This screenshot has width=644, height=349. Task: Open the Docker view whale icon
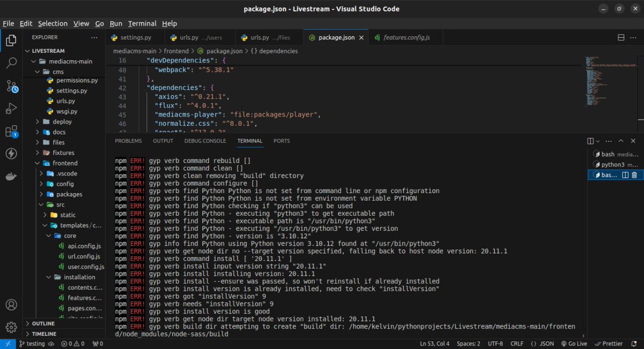tap(11, 176)
